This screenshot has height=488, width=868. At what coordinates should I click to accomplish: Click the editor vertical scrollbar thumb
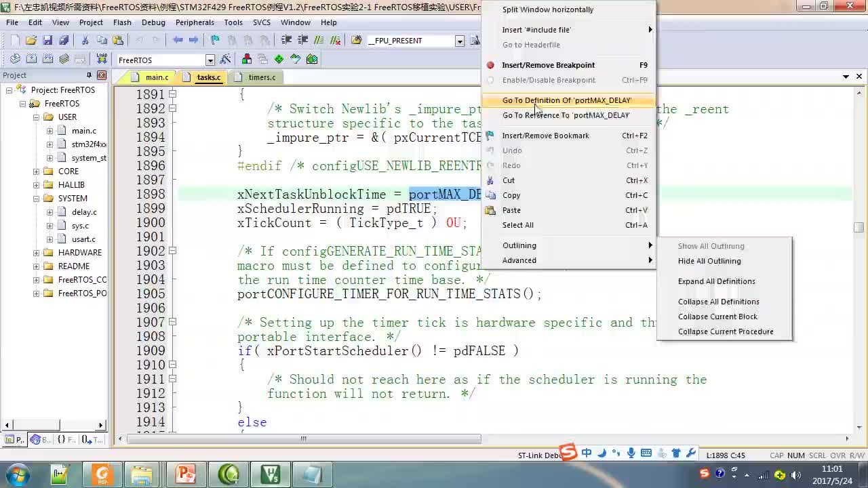[859, 228]
